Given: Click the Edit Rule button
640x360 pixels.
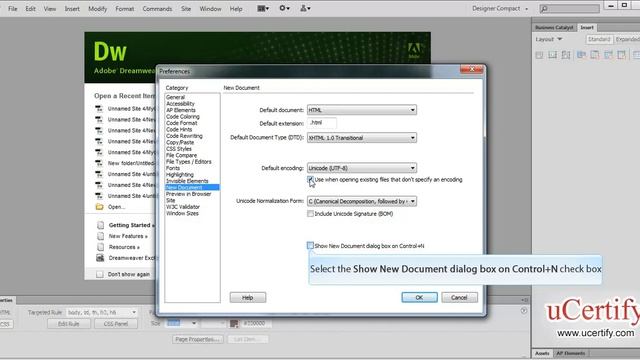Looking at the screenshot, I should [x=69, y=324].
